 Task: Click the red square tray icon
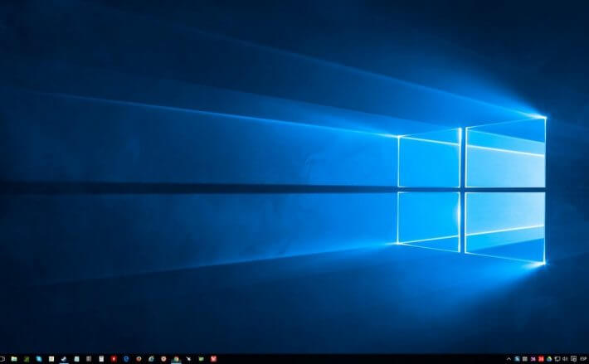point(541,359)
